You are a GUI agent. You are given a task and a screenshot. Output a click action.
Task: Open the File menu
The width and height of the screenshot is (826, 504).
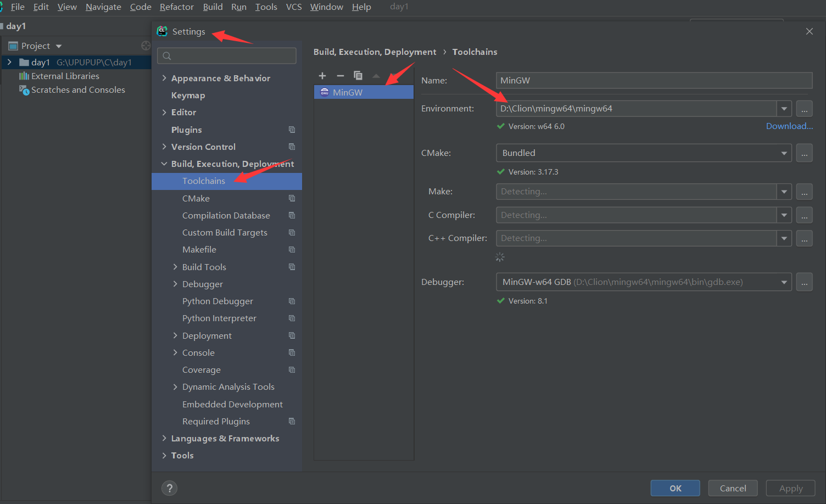click(x=18, y=7)
